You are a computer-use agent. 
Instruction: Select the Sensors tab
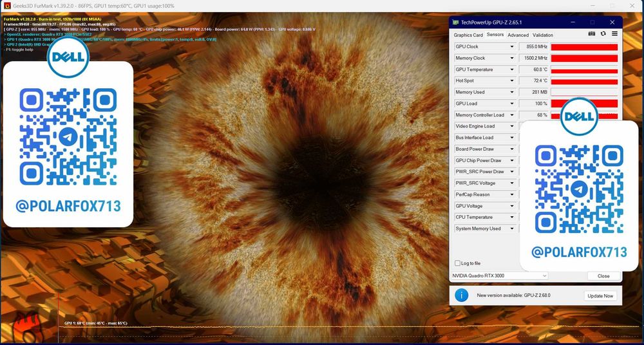(495, 35)
